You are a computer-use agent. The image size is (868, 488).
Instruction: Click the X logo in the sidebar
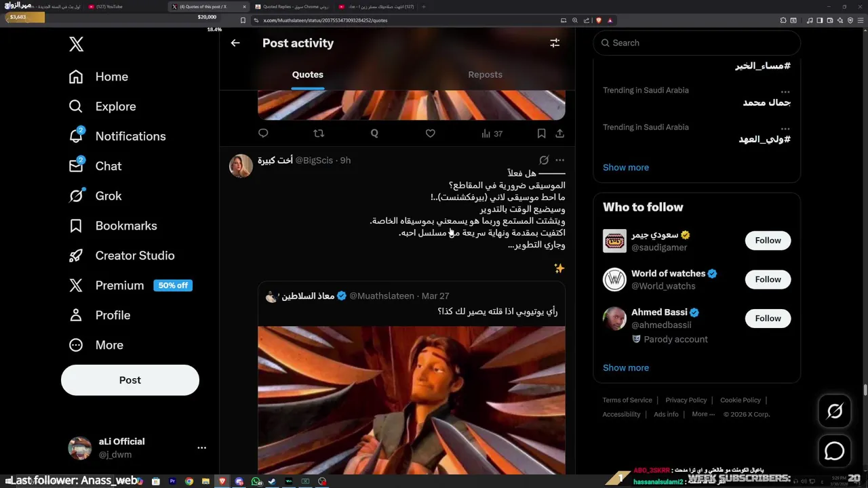pyautogui.click(x=76, y=45)
